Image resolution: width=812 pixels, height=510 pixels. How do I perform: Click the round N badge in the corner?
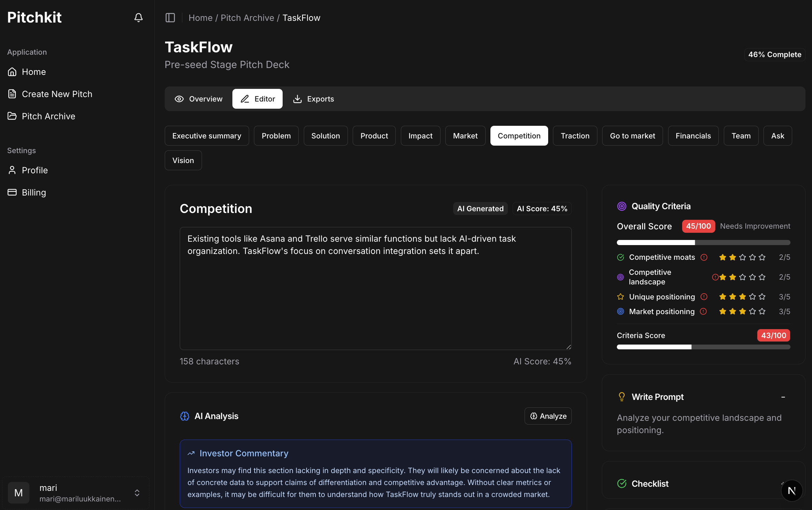point(791,491)
